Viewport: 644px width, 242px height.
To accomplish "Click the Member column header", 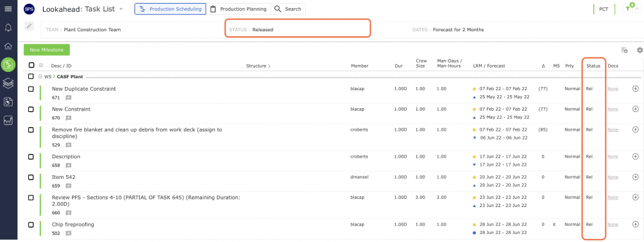I will coord(360,66).
